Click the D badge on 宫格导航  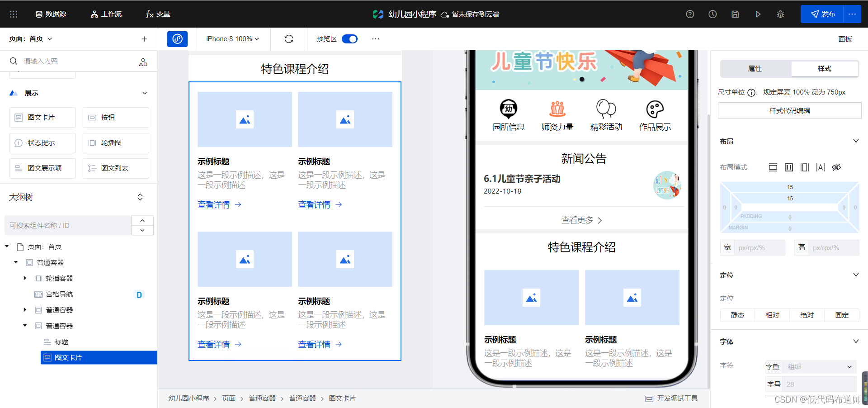point(139,295)
